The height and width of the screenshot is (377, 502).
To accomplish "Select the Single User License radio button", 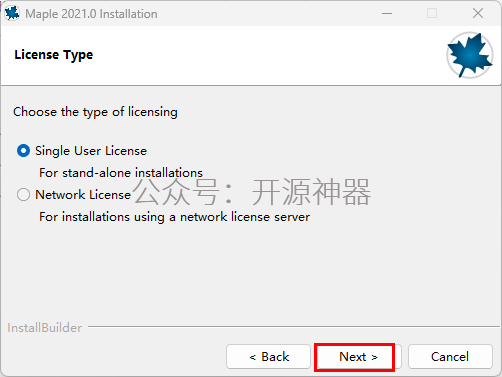I will [x=23, y=151].
